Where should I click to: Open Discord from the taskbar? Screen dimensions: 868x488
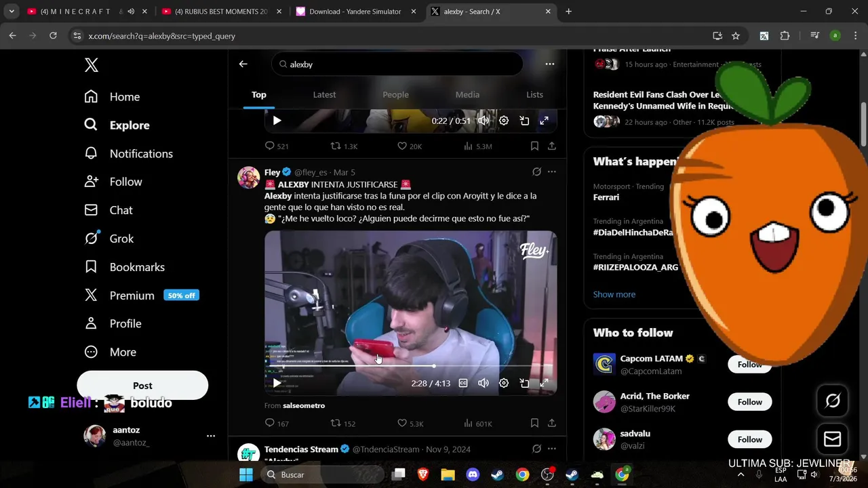[473, 474]
